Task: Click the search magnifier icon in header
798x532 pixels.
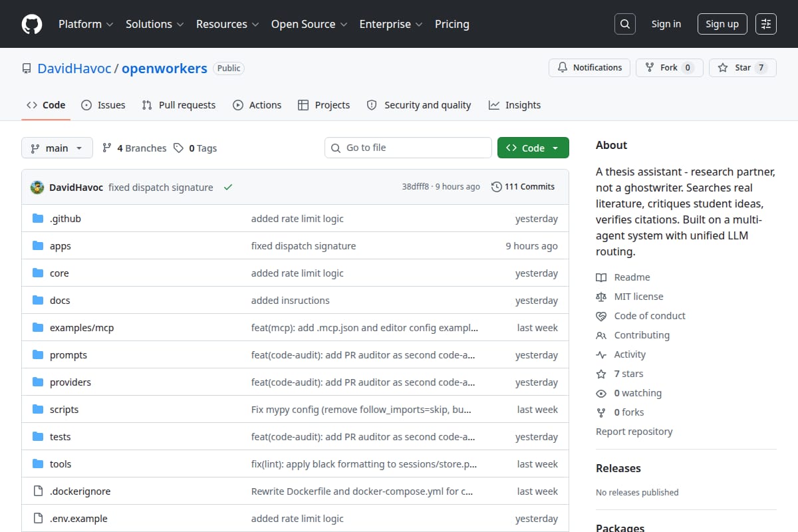Action: [x=624, y=24]
